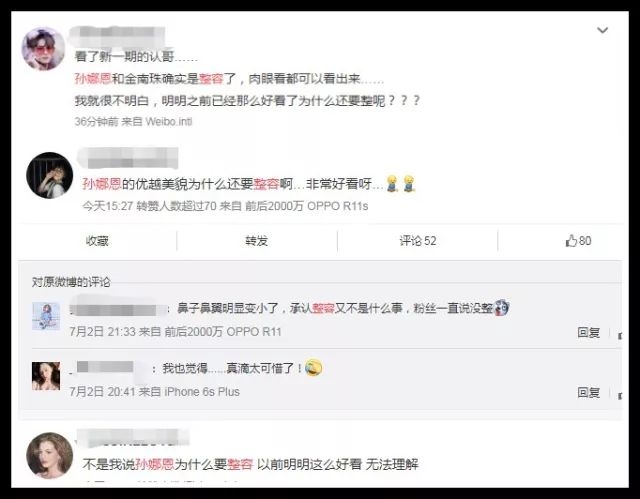This screenshot has width=640, height=499.
Task: Open the 评论 52 comments tab
Action: (x=418, y=241)
